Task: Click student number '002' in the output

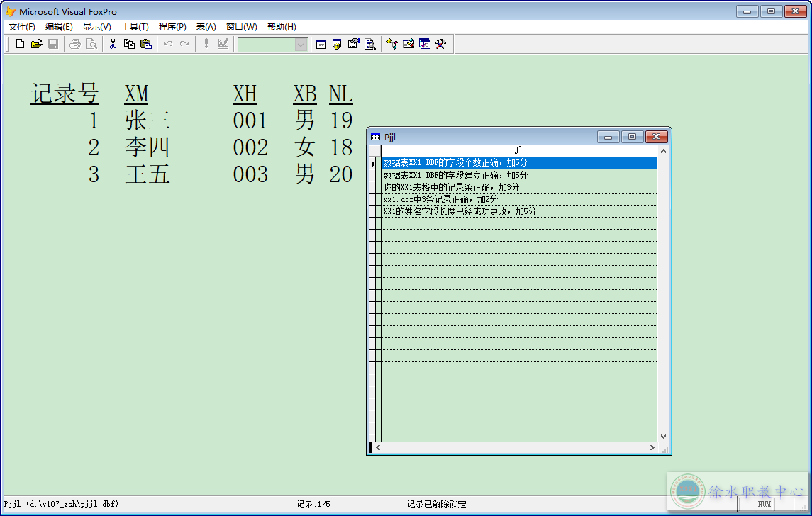Action: click(x=250, y=147)
